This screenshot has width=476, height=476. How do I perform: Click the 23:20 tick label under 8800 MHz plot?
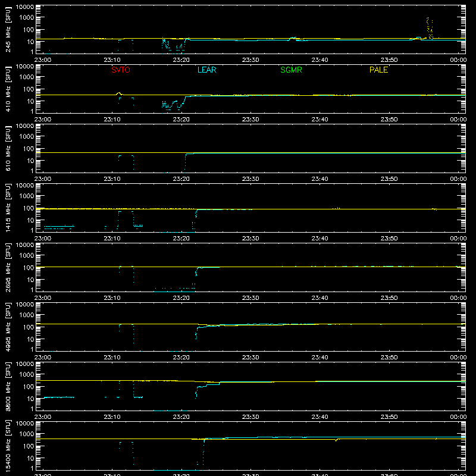[181, 417]
